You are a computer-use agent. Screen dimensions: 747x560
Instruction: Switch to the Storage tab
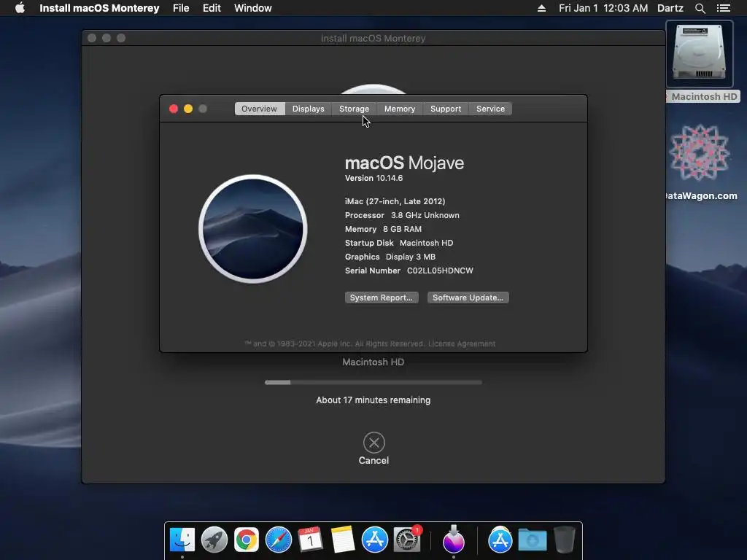coord(354,109)
